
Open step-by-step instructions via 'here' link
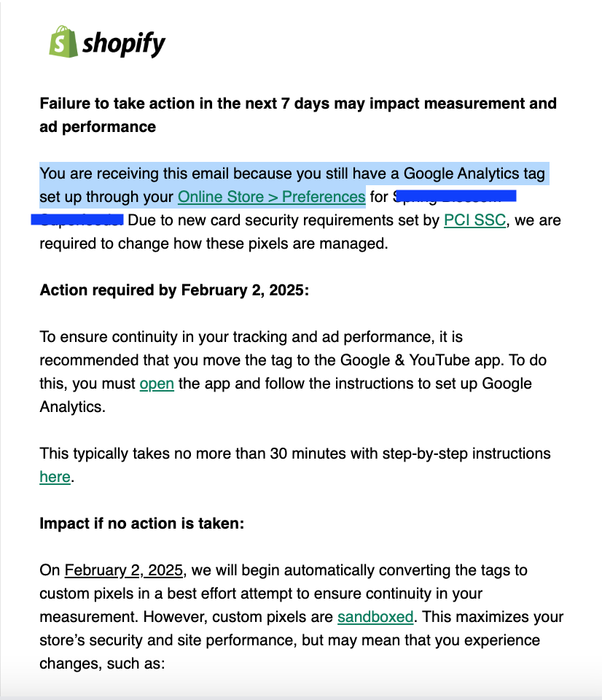[x=55, y=477]
